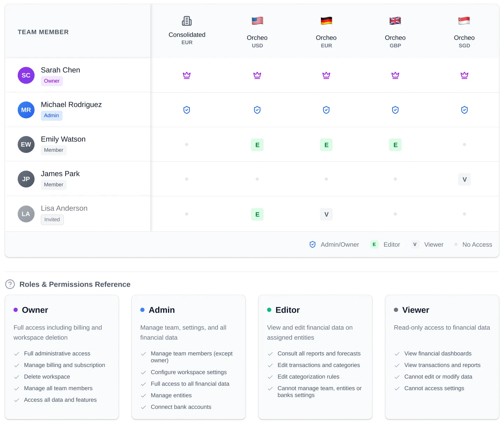This screenshot has width=504, height=427.
Task: Click Lisa Anderson's Viewer badge under Orcheo EUR
Action: (326, 214)
